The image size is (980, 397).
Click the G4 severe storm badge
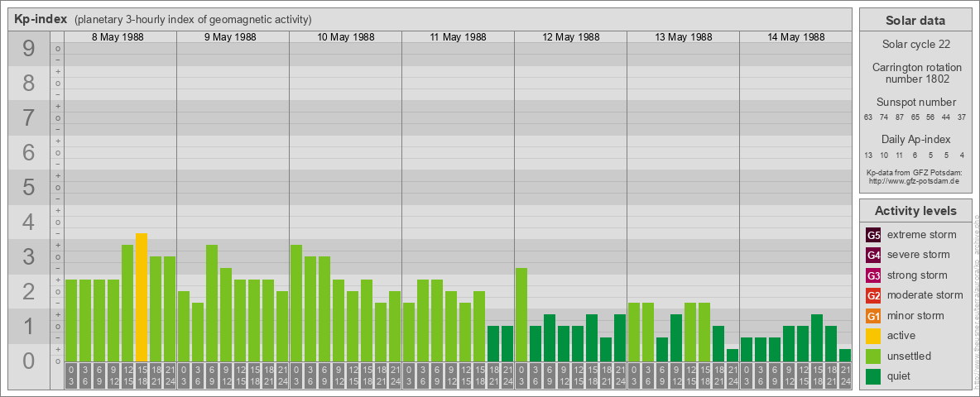point(873,255)
